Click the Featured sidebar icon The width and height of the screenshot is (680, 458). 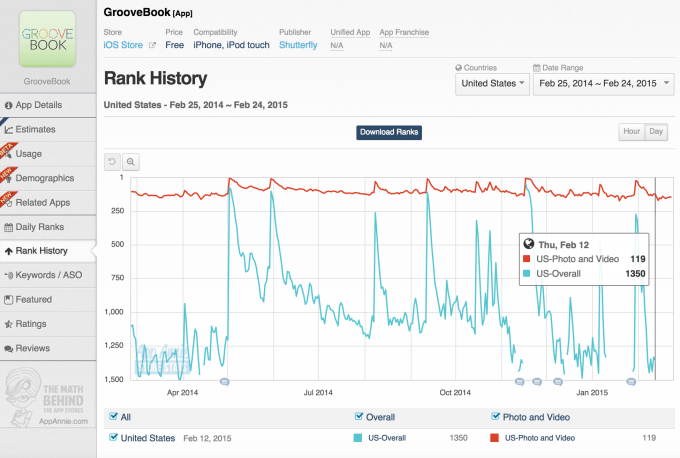(8, 300)
